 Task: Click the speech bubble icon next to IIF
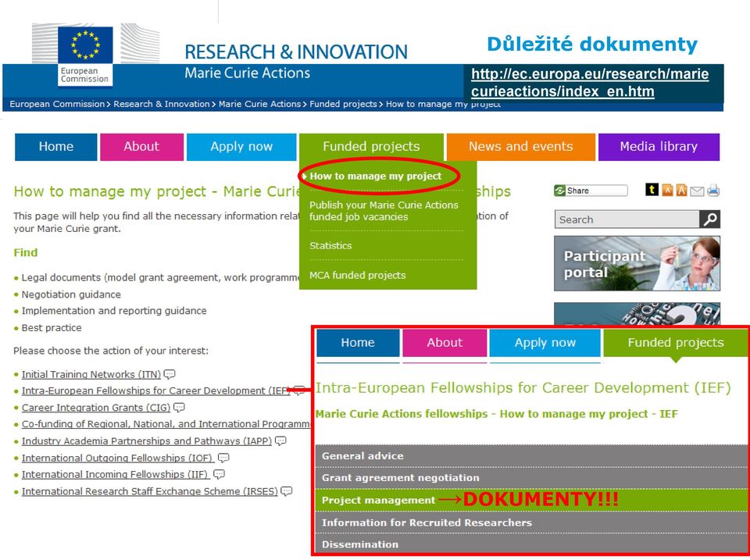(x=219, y=474)
